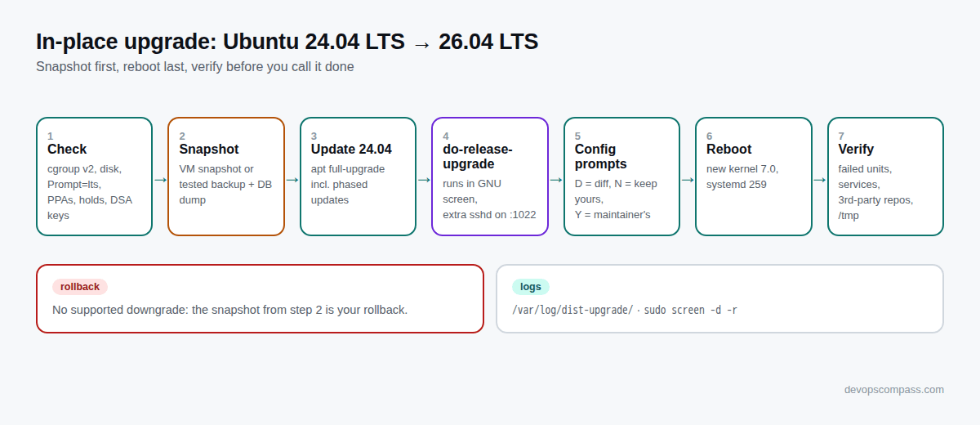Click 'new kernel 7.0, systemd 259' text

coord(742,177)
